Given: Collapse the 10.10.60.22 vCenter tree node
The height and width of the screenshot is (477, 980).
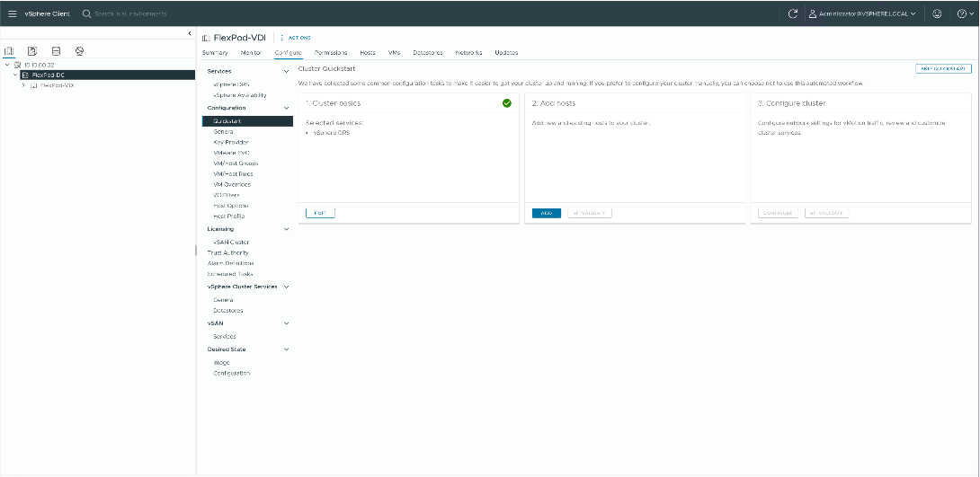Looking at the screenshot, I should point(7,65).
